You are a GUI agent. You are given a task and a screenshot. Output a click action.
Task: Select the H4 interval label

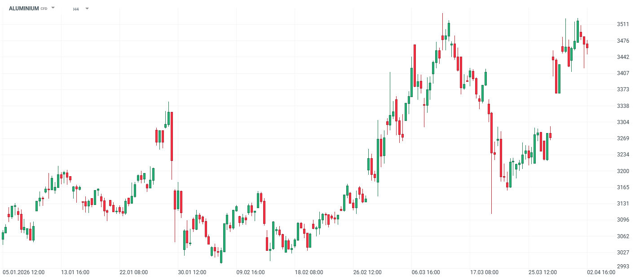point(76,9)
